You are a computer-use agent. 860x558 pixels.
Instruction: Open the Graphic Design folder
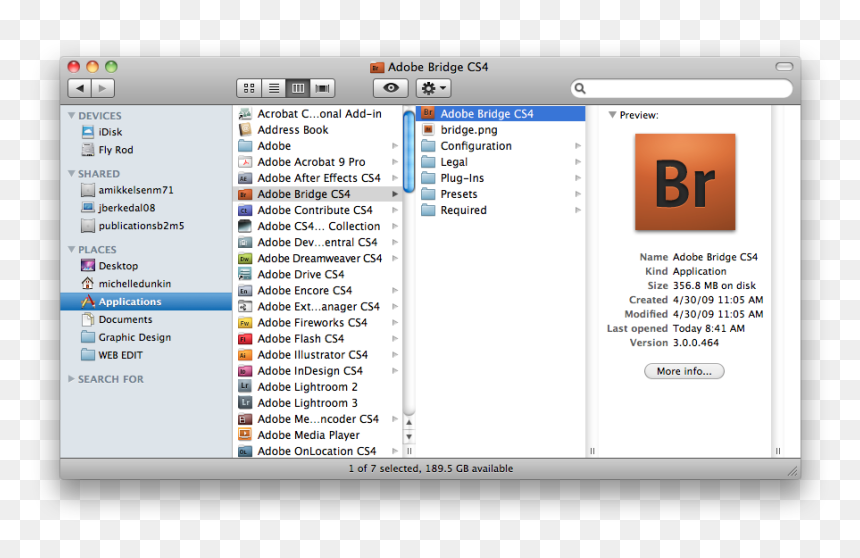[146, 337]
